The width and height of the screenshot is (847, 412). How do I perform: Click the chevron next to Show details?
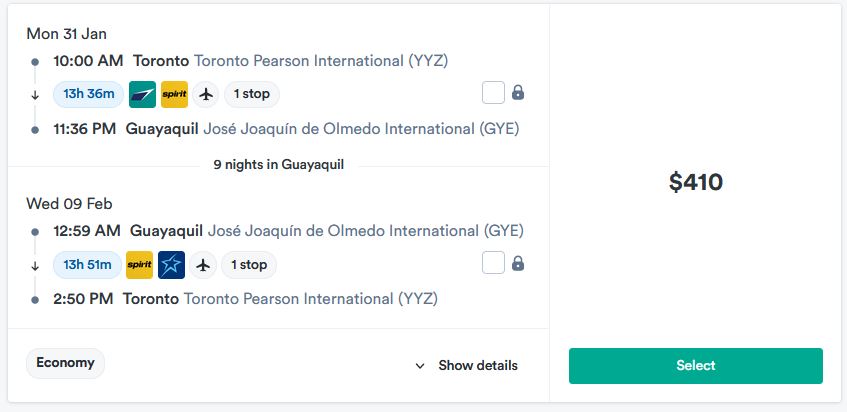(420, 366)
